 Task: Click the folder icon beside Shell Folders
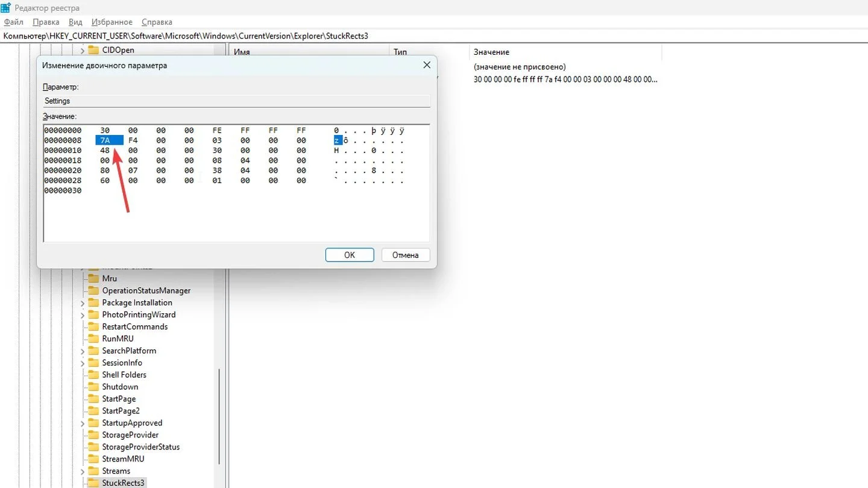tap(93, 375)
